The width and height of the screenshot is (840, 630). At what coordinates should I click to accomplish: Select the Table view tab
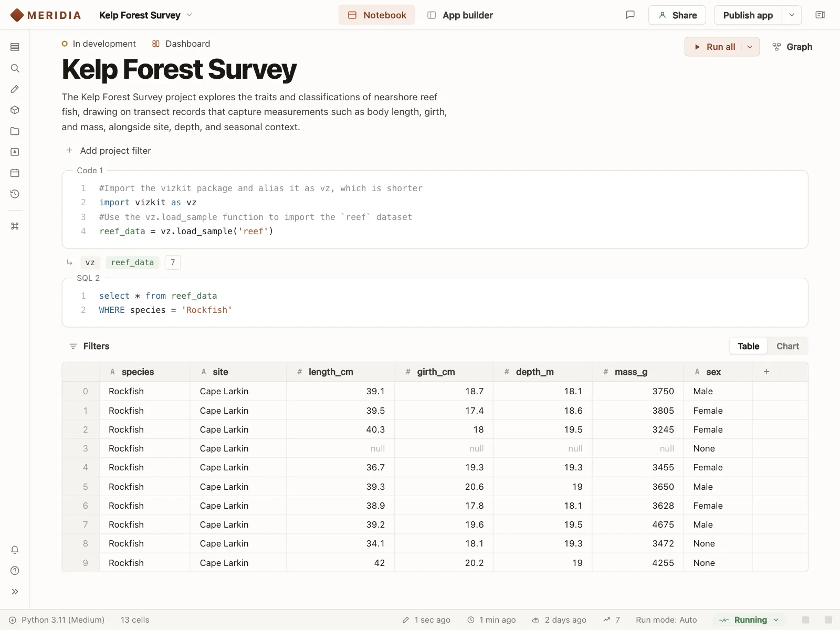(x=748, y=346)
